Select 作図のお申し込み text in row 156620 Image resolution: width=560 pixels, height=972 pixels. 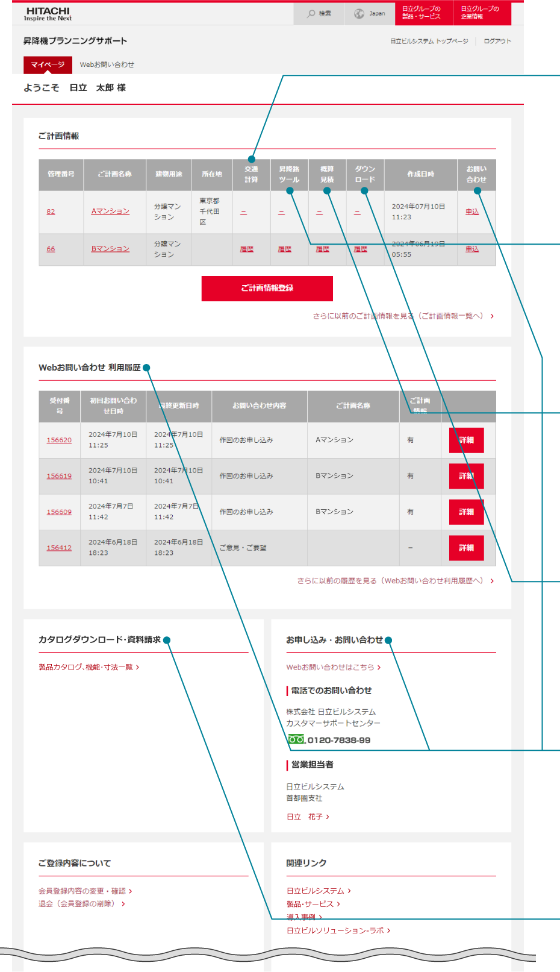(246, 440)
